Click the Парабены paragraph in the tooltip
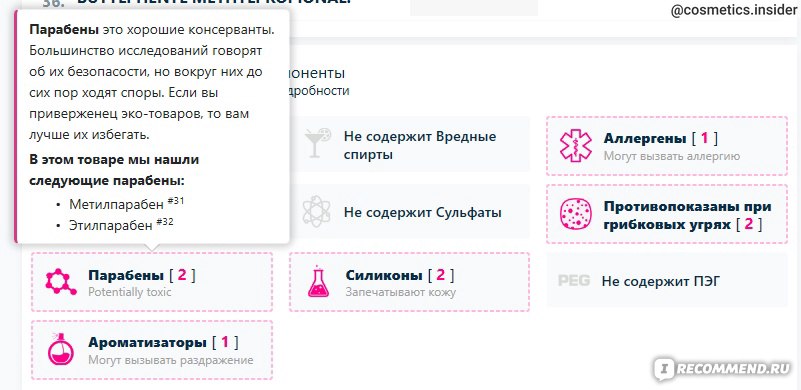 [152, 82]
